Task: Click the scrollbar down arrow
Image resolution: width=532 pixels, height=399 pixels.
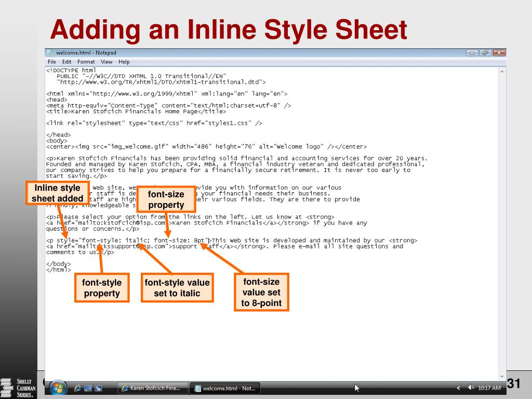Action: pyautogui.click(x=502, y=377)
